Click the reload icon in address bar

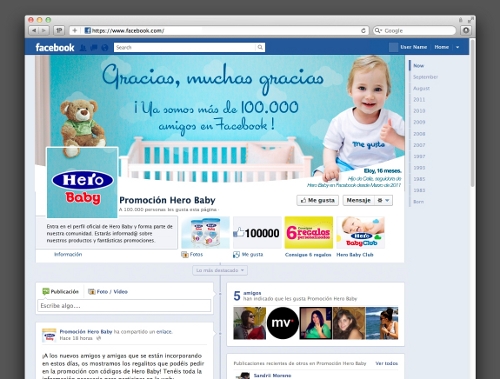point(363,31)
